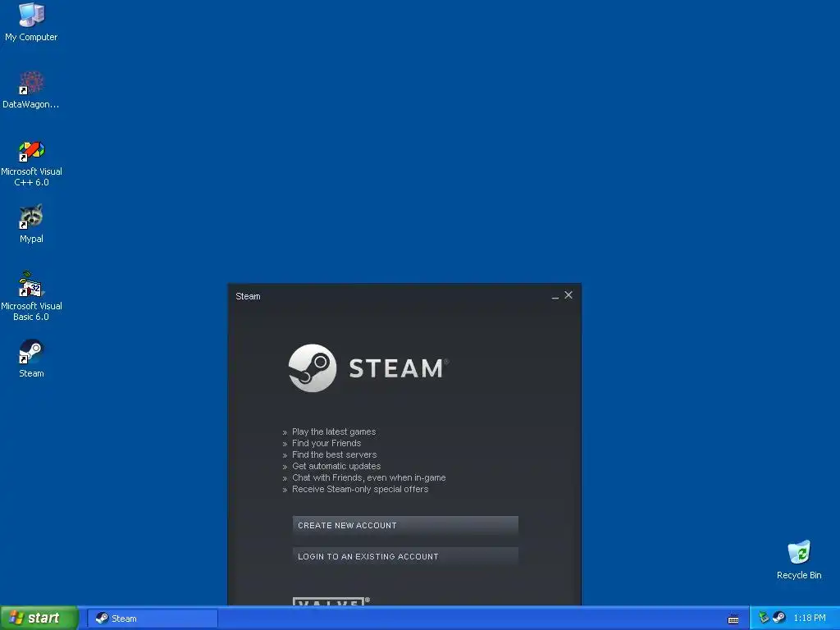Image resolution: width=840 pixels, height=630 pixels.
Task: Click the 'Find the best servers' text
Action: coord(335,454)
